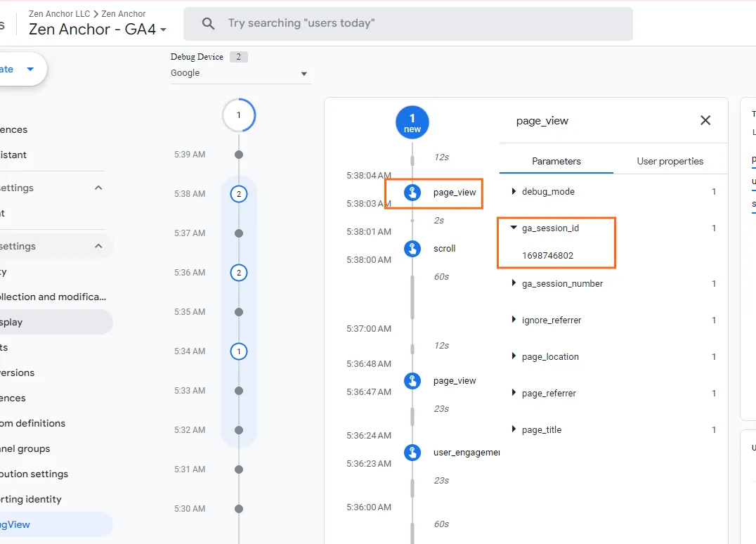The height and width of the screenshot is (544, 756).
Task: Select the 5:36 AM timeline bubble
Action: point(239,273)
